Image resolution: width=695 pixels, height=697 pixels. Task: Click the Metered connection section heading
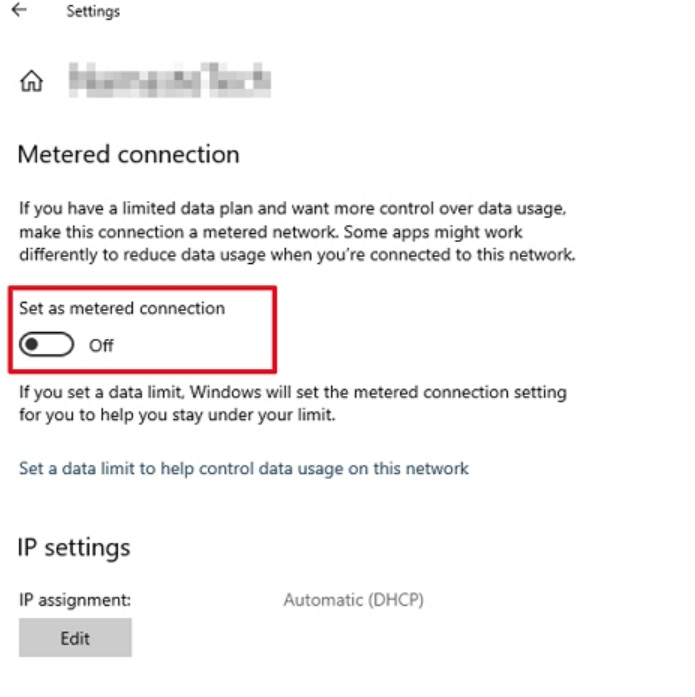click(x=129, y=155)
